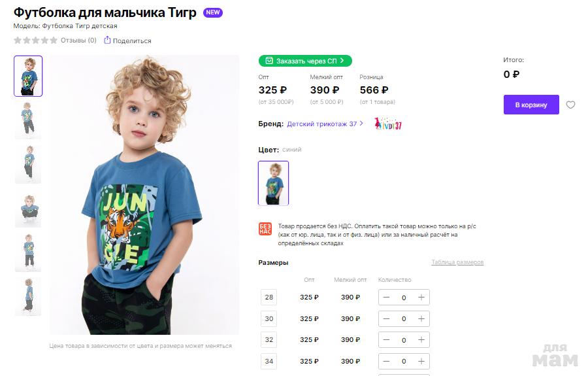588x376 pixels.
Task: Select the last gallery thumbnail
Action: tap(28, 297)
